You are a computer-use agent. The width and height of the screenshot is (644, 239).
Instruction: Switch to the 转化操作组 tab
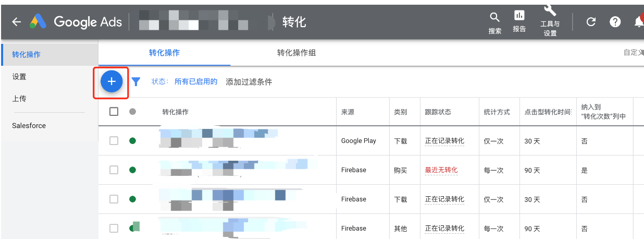(296, 53)
